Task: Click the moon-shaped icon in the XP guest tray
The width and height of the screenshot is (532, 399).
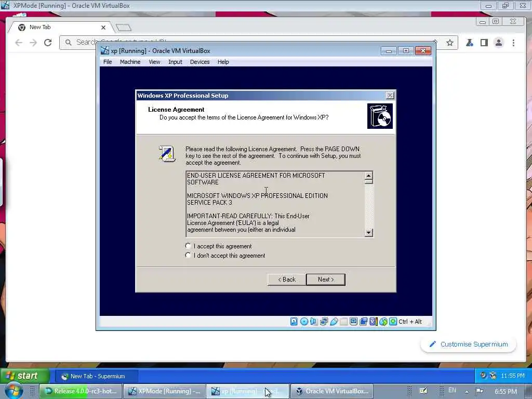Action: point(483,375)
